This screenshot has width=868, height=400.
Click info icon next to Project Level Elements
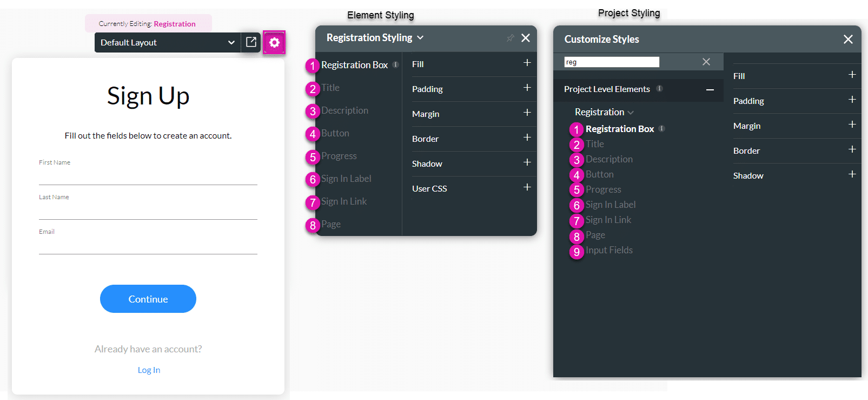[x=659, y=89]
